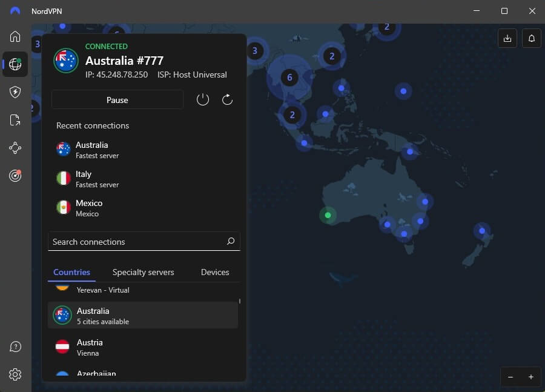Select the globe VPN sidebar icon

[15, 64]
